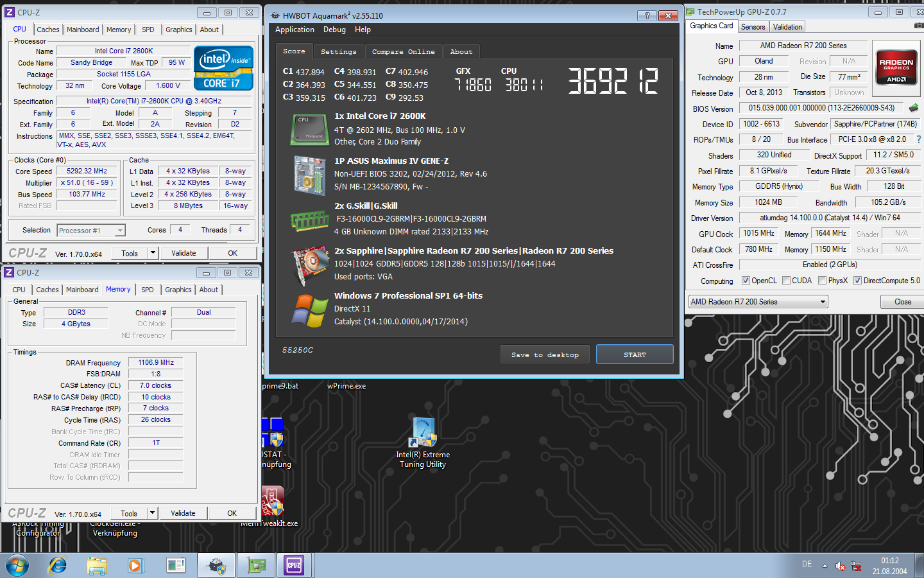Select Validation tab in GPU-Z
The image size is (924, 578).
click(787, 27)
